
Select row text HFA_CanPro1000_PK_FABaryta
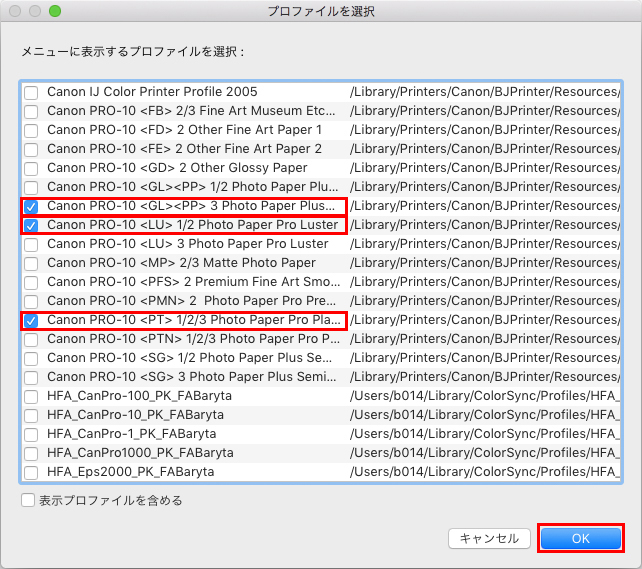point(140,453)
